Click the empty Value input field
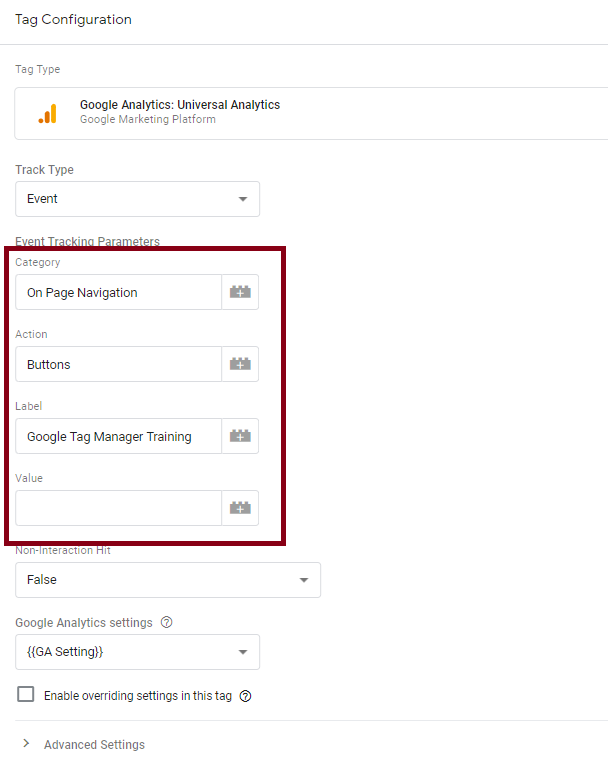Image resolution: width=608 pixels, height=759 pixels. point(119,508)
